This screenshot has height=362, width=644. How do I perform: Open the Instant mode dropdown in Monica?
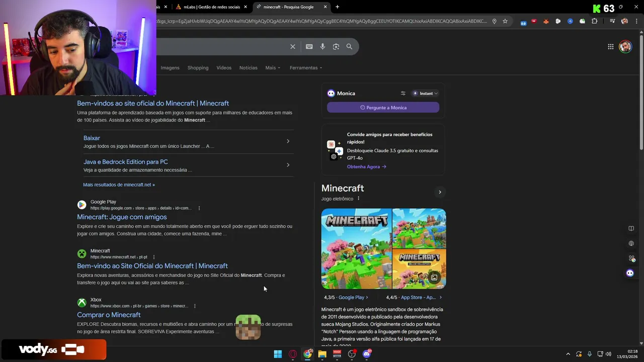(426, 94)
